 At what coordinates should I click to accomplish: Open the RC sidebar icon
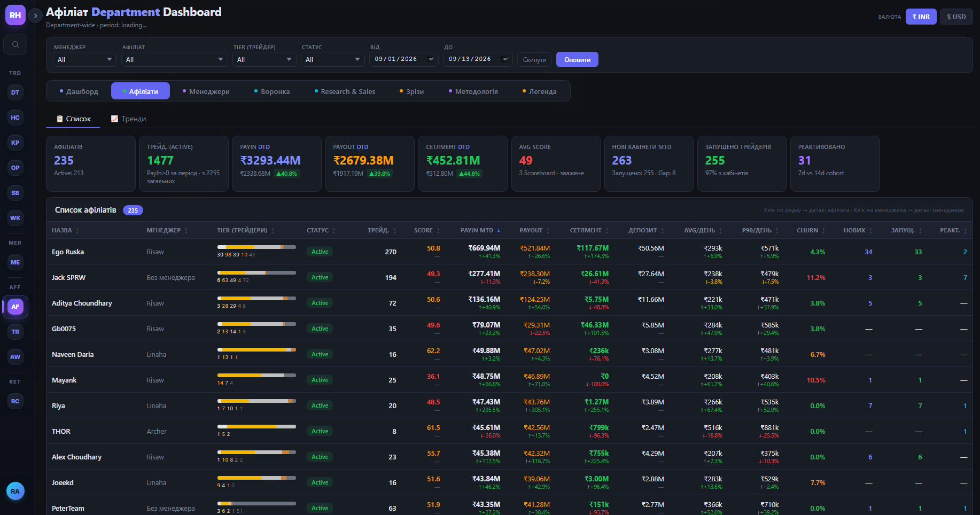[x=15, y=401]
